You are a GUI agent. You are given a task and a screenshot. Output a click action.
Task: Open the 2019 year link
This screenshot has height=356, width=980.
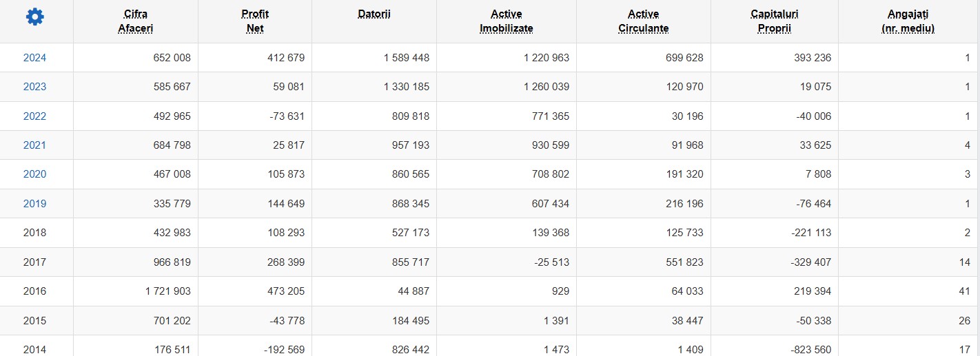pyautogui.click(x=35, y=204)
